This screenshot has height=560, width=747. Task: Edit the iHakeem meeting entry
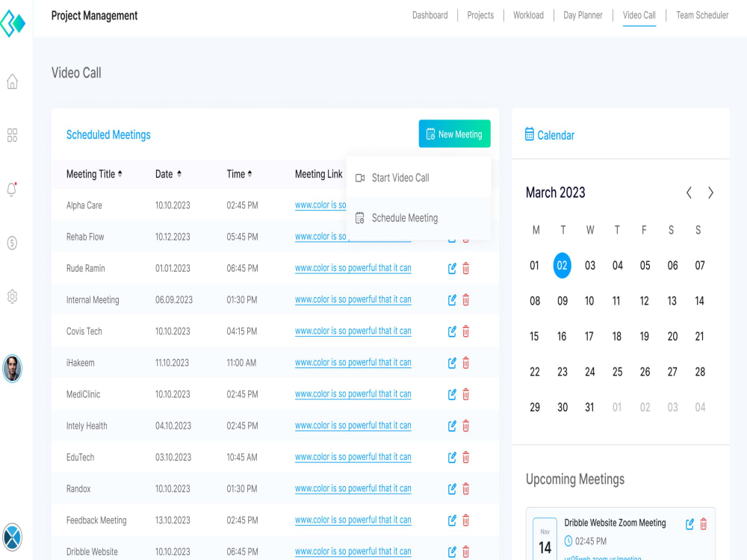click(452, 363)
